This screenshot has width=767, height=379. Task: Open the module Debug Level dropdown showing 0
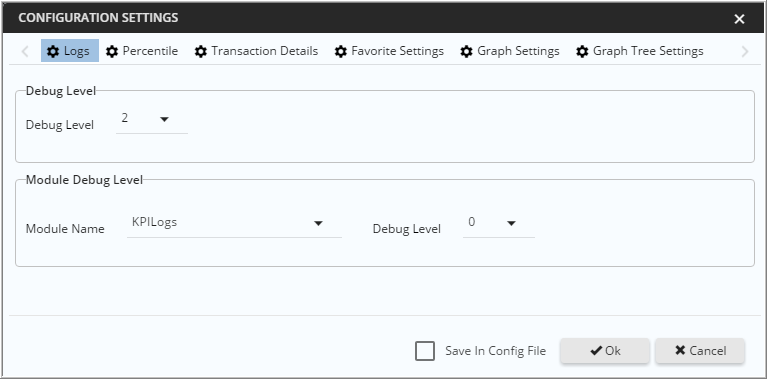pyautogui.click(x=499, y=223)
